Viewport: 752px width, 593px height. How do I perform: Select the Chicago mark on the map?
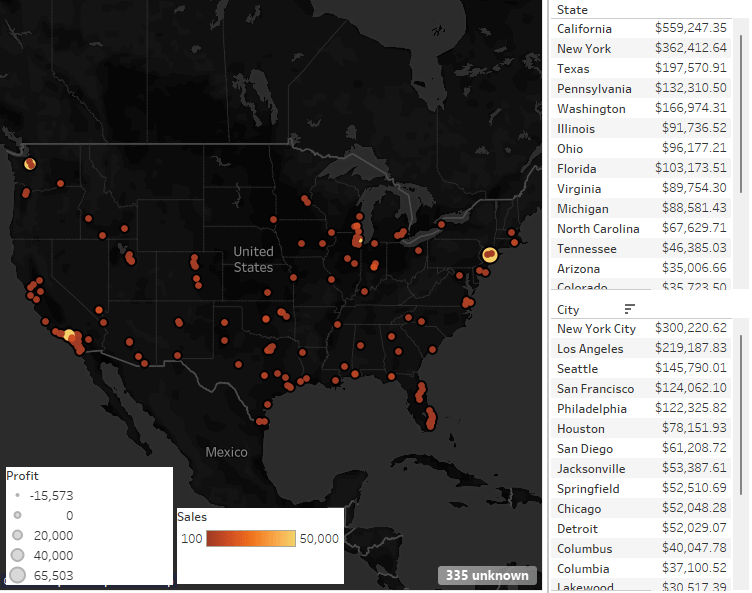358,240
